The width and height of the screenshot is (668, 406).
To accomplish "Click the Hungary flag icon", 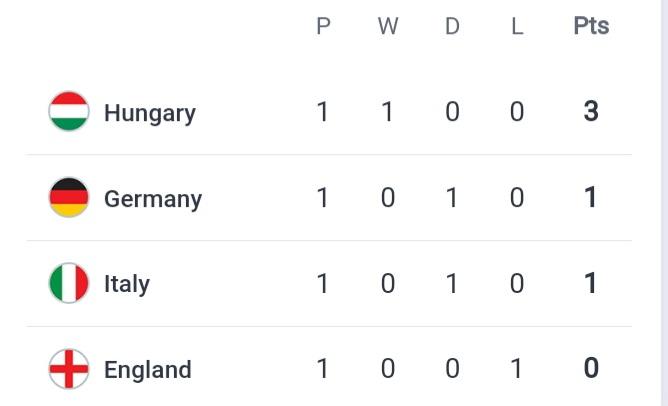I will [69, 111].
